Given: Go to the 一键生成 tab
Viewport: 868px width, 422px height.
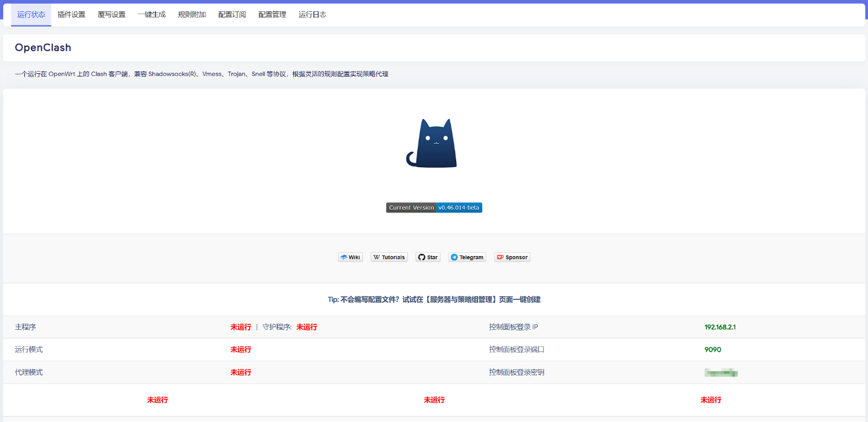Looking at the screenshot, I should [152, 15].
